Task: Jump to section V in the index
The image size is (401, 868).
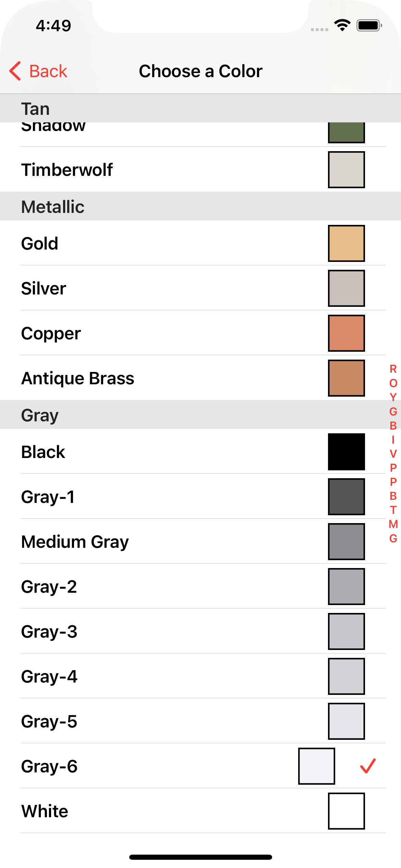Action: click(393, 454)
